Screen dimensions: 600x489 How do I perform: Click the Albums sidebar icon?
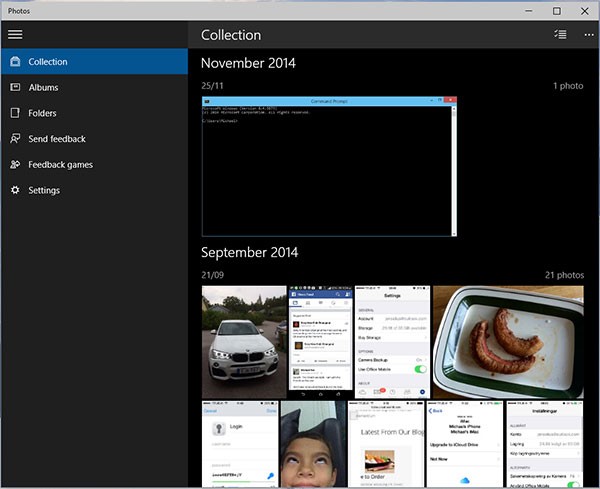[x=15, y=87]
